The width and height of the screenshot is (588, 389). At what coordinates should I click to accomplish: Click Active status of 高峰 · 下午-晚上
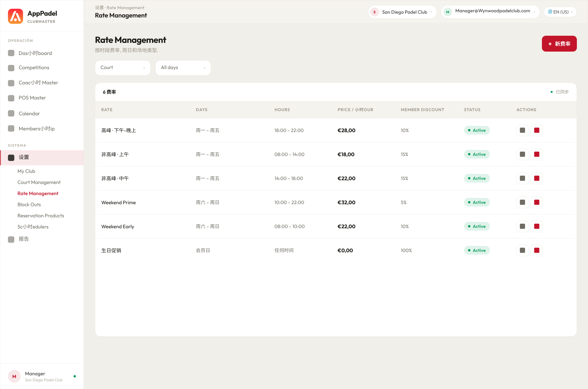[x=477, y=130]
